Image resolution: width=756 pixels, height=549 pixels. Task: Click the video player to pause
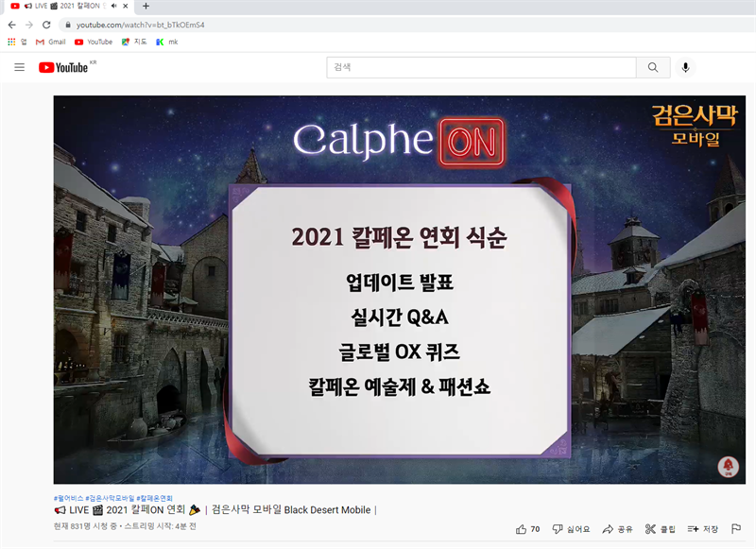tap(399, 289)
